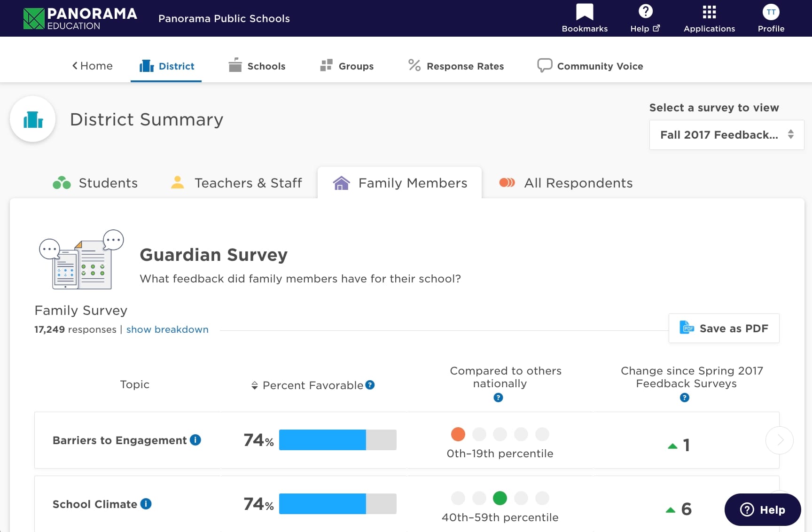812x532 pixels.
Task: Click the 17,249 responses count
Action: tap(75, 329)
